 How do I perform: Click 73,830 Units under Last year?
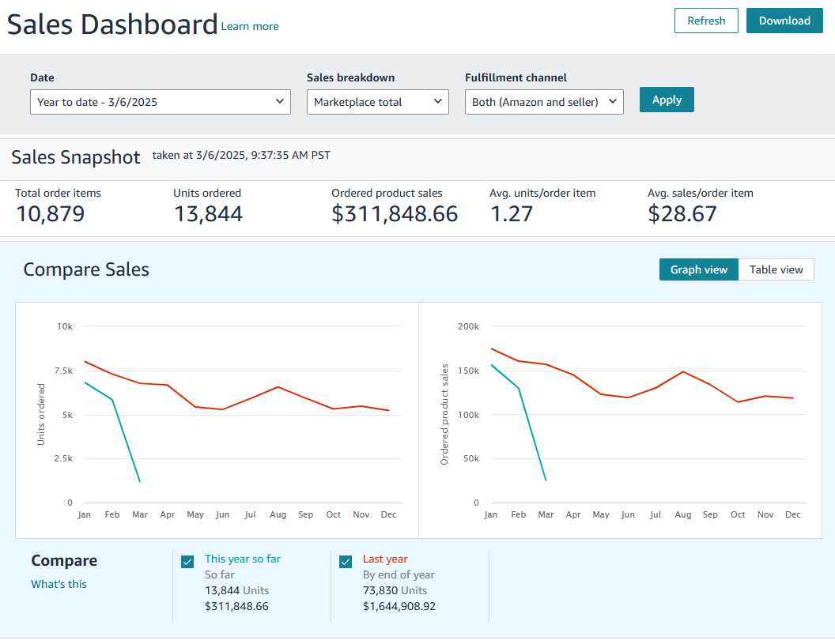point(395,591)
